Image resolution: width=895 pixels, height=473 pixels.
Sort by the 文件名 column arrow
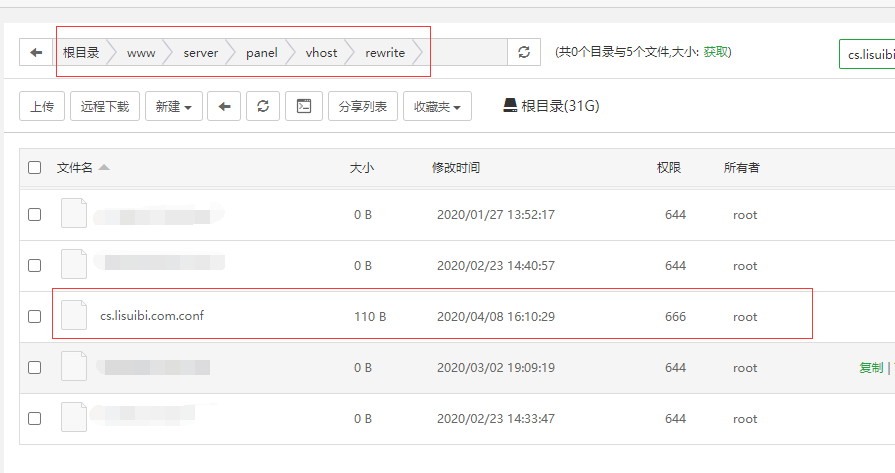point(104,167)
